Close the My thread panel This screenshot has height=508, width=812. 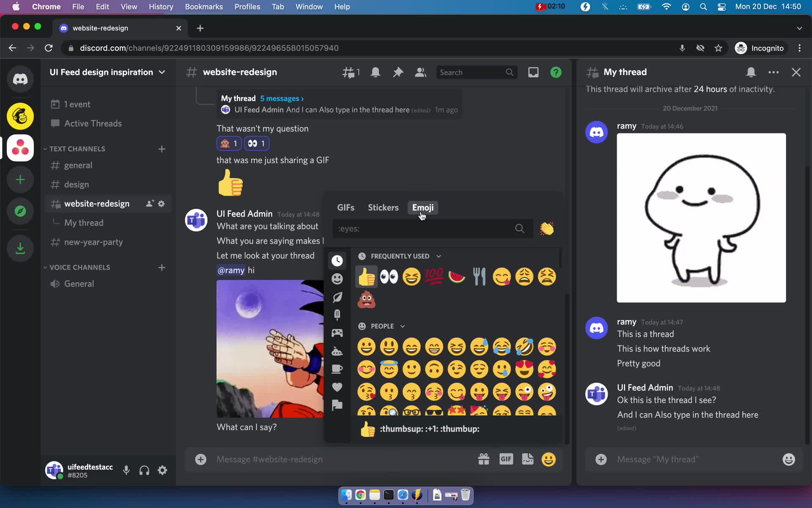tap(796, 72)
